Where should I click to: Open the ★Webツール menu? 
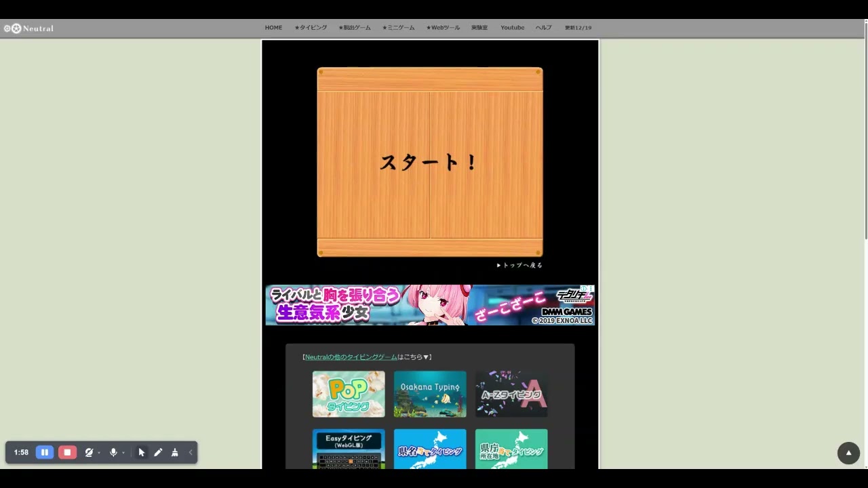[443, 28]
